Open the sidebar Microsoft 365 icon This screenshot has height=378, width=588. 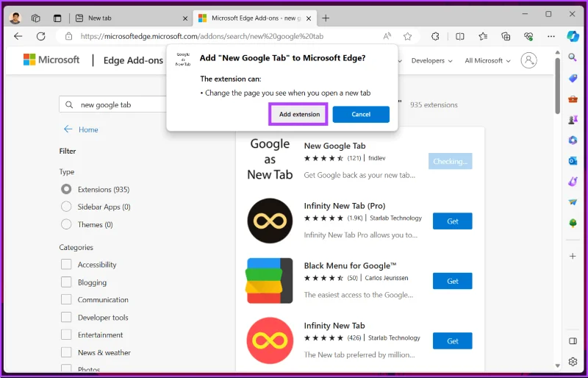click(573, 140)
